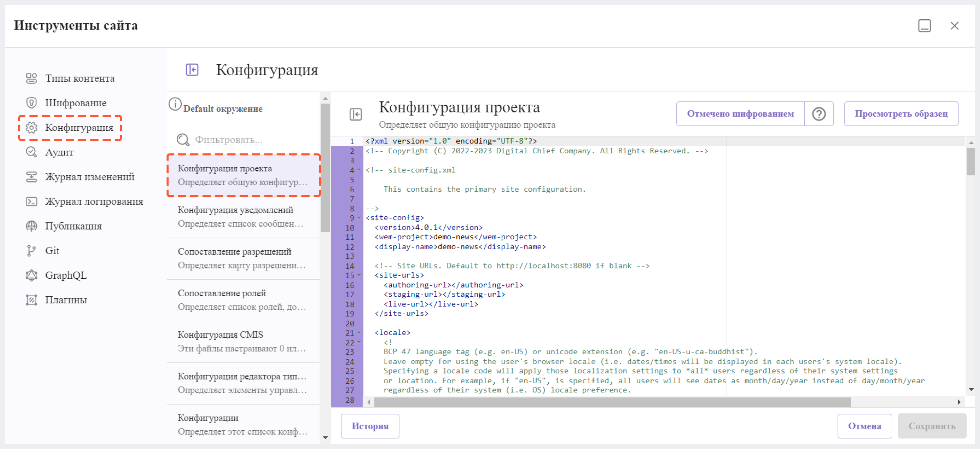The image size is (980, 449).
Task: Click the Git branch icon
Action: pos(31,250)
